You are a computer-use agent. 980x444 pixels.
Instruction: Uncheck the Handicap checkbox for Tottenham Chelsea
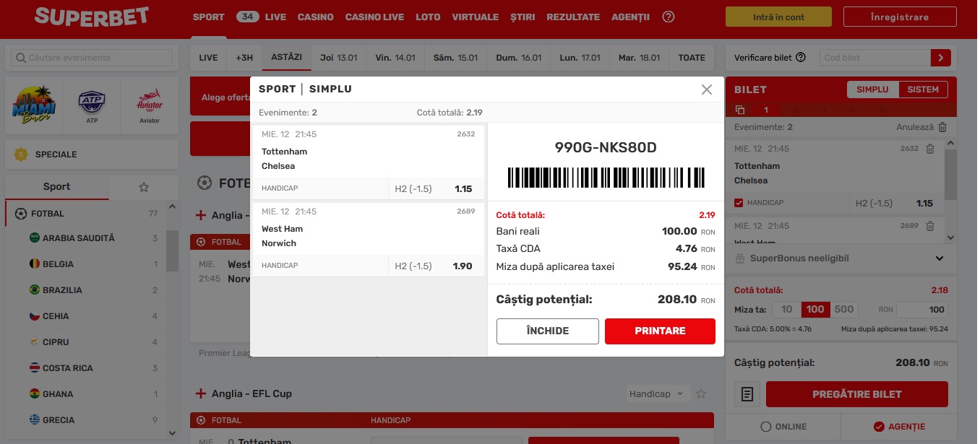click(x=739, y=203)
